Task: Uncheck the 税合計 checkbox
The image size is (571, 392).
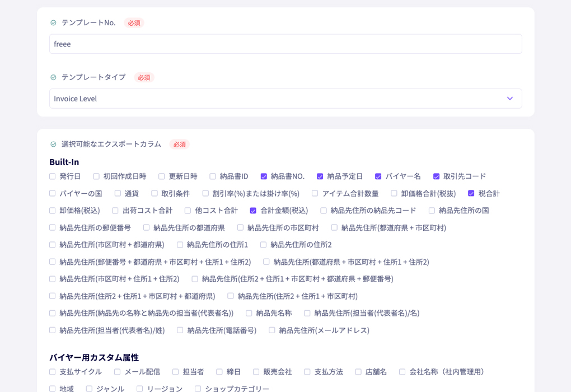Action: point(471,193)
